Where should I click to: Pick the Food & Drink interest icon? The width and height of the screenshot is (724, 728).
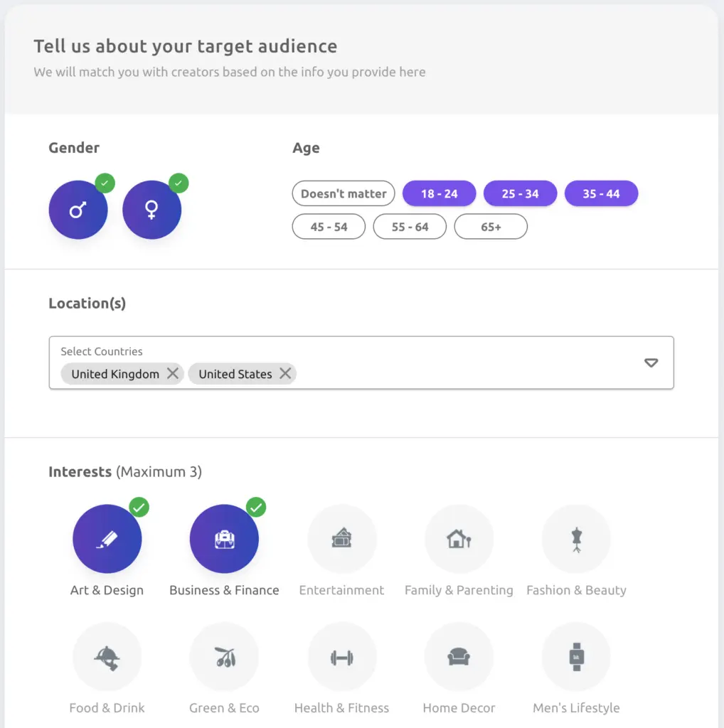point(107,657)
